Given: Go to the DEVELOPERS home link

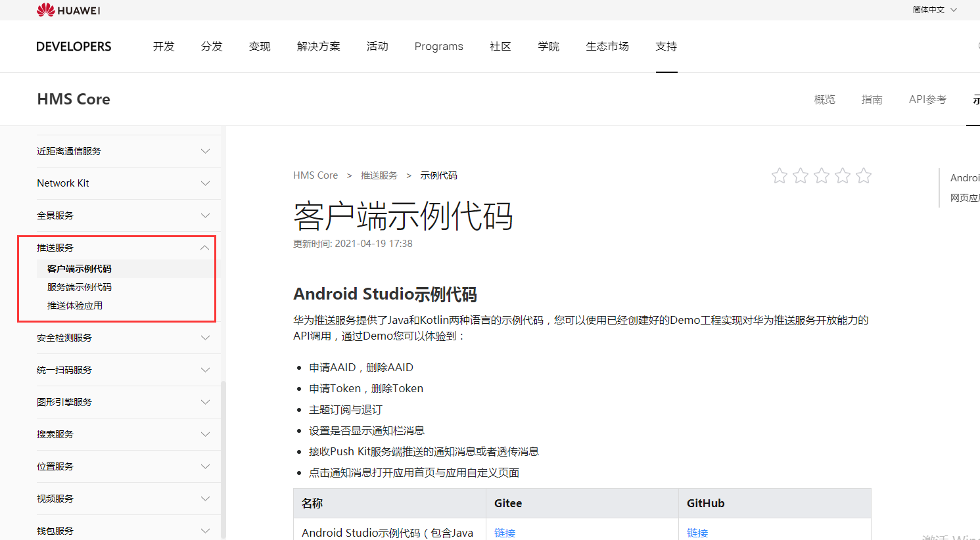Looking at the screenshot, I should (x=74, y=47).
